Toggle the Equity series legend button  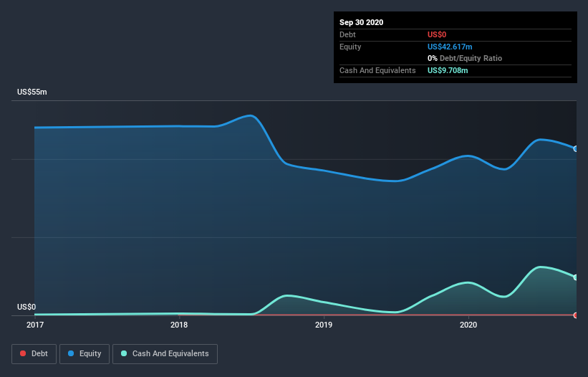[x=85, y=354]
